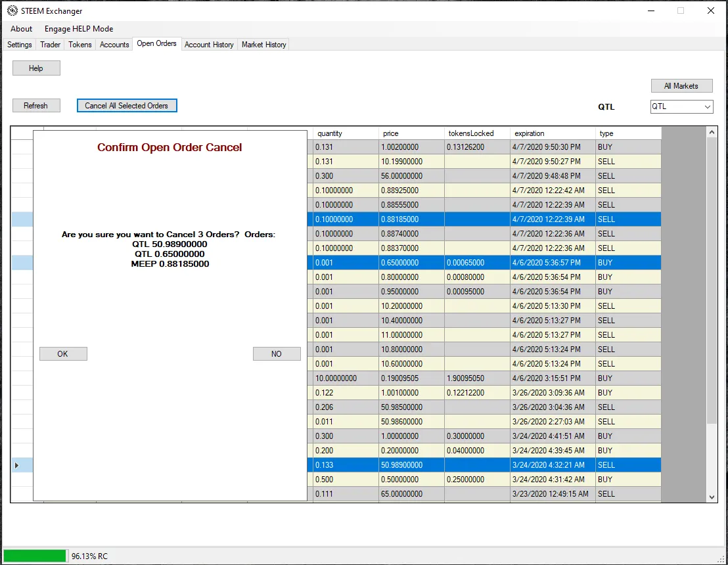Switch to the Trader tab

pos(50,45)
